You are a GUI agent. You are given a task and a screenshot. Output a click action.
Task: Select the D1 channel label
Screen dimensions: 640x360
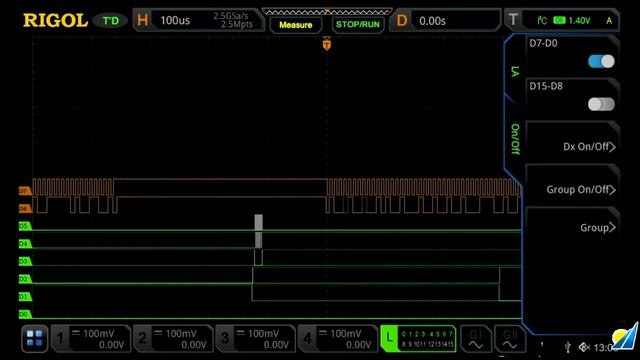point(24,296)
